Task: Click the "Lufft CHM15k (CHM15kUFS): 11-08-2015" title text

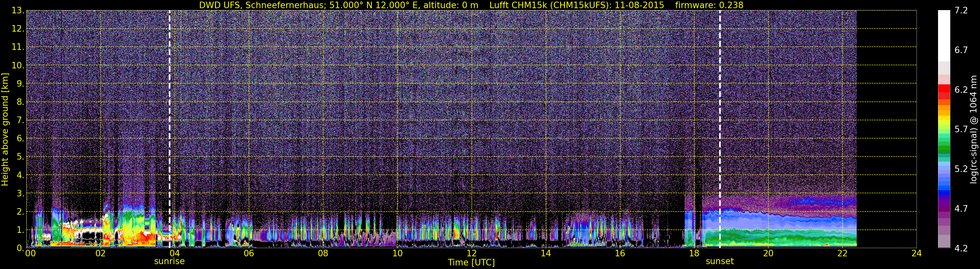Action: (x=577, y=5)
